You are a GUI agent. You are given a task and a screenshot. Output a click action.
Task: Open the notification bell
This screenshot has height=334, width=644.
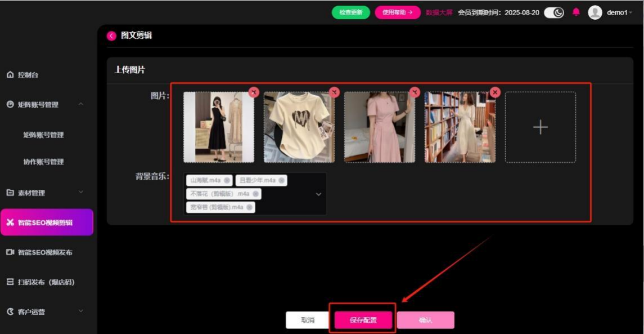(576, 12)
